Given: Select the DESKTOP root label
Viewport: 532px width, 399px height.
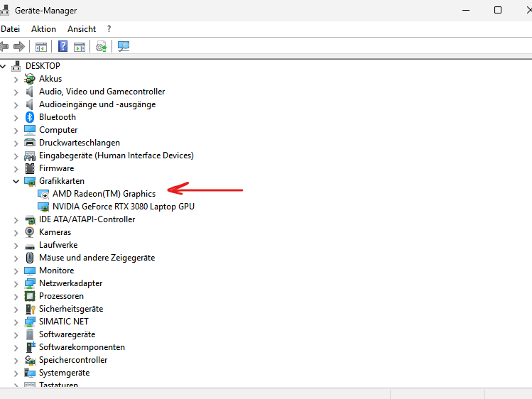Looking at the screenshot, I should tap(43, 66).
